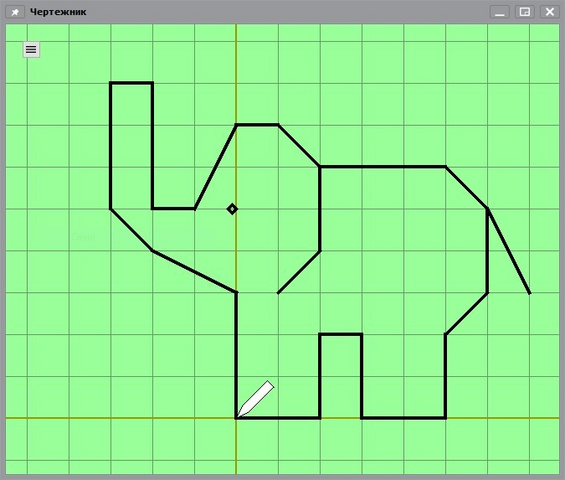Click the top of elephant's head
This screenshot has width=565, height=480.
point(257,125)
